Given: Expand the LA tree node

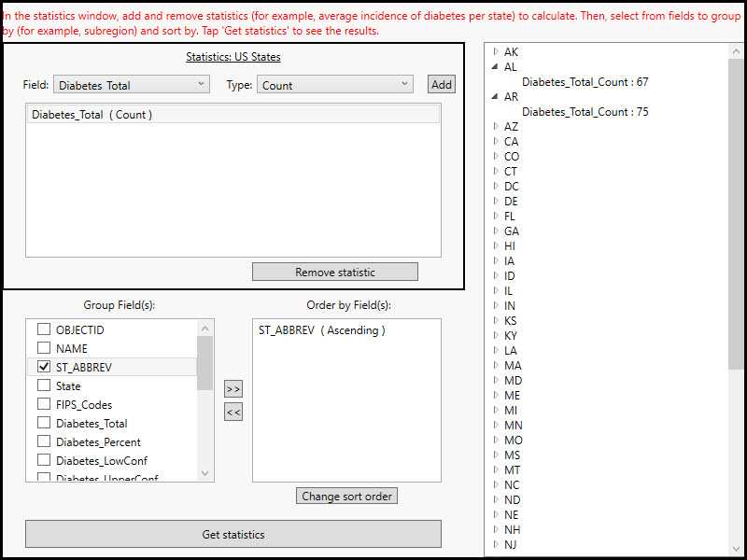Looking at the screenshot, I should [496, 350].
